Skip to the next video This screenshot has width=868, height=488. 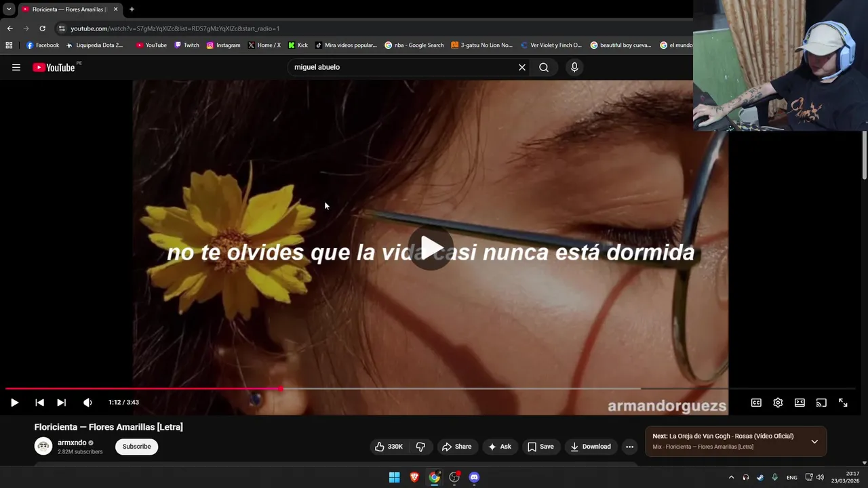(x=61, y=403)
